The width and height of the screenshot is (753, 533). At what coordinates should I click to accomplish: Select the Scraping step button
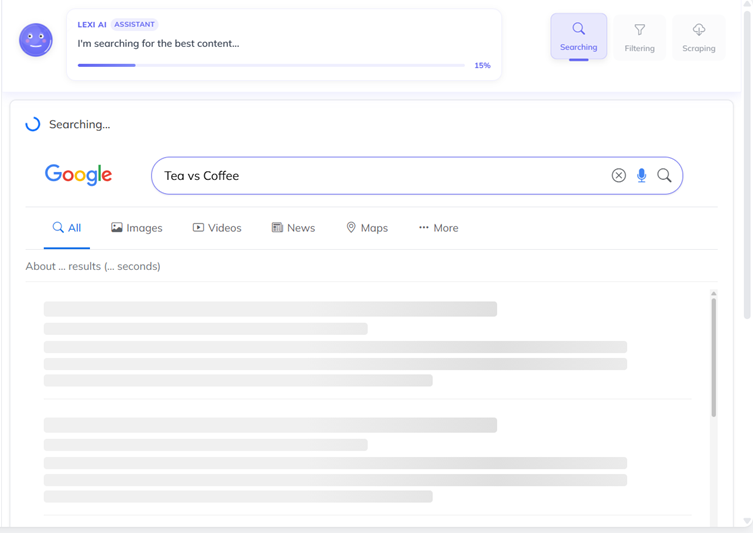698,37
